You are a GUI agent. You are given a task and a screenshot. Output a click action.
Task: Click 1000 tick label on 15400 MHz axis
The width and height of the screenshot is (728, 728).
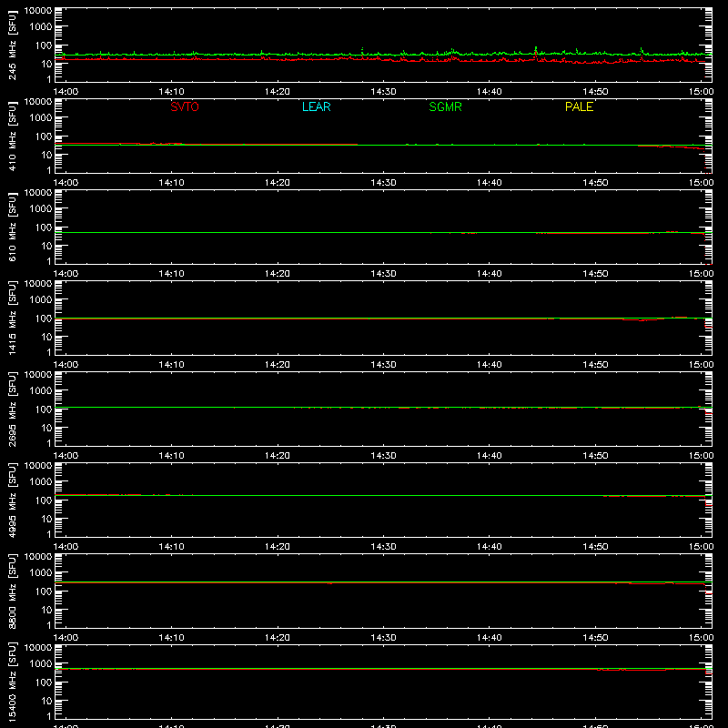pos(41,664)
